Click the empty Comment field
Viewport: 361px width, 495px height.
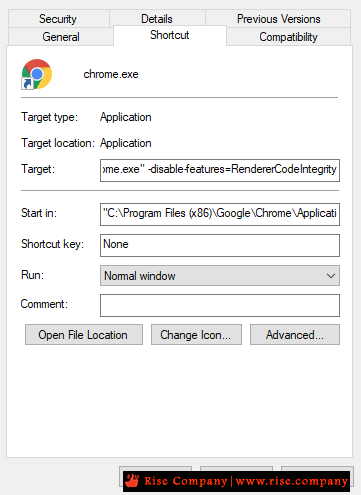point(220,305)
